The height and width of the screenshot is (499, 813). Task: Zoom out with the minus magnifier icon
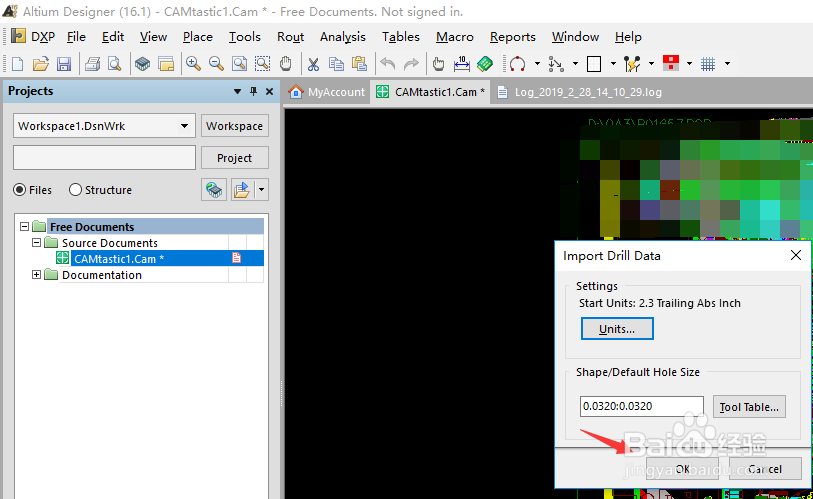pos(216,64)
